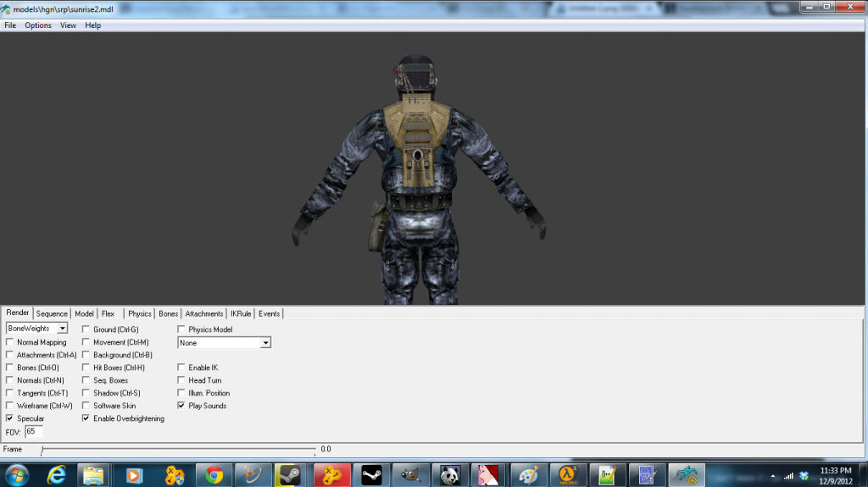This screenshot has width=868, height=487.
Task: Open Windows Media Player taskbar icon
Action: click(x=134, y=475)
